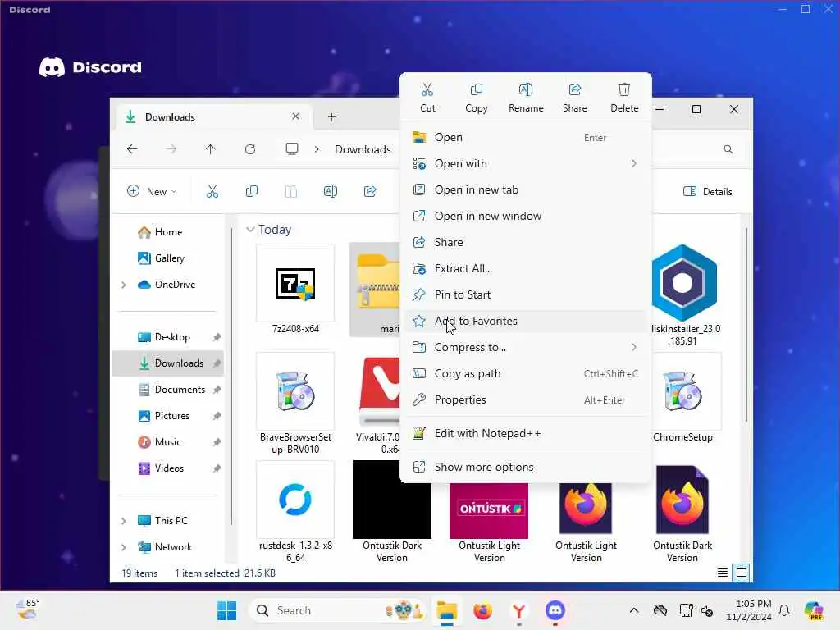This screenshot has height=630, width=840.
Task: Select BraveBrowserSetup-BRV010 file
Action: [x=295, y=404]
